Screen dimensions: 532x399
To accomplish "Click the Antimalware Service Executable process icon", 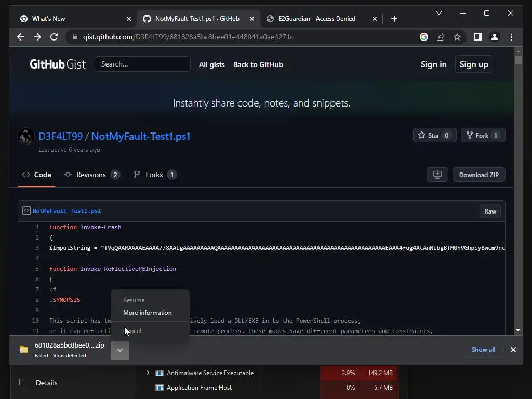I will [x=159, y=373].
